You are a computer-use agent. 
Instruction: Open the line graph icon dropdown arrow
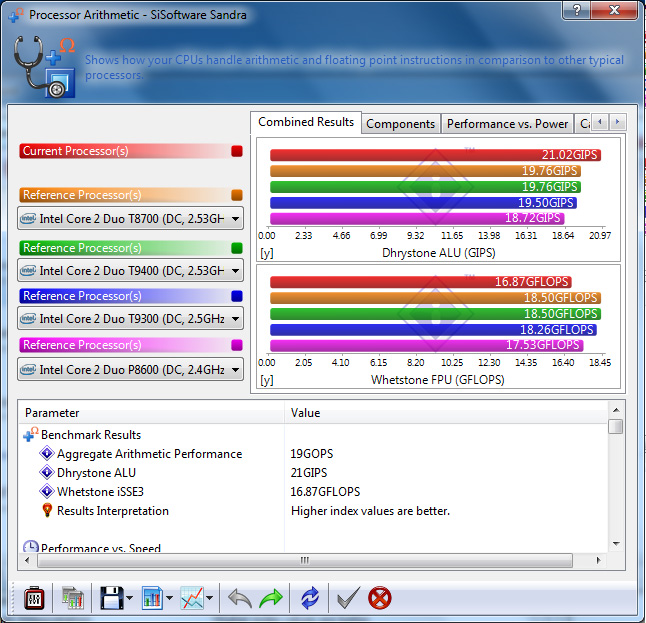coord(209,598)
